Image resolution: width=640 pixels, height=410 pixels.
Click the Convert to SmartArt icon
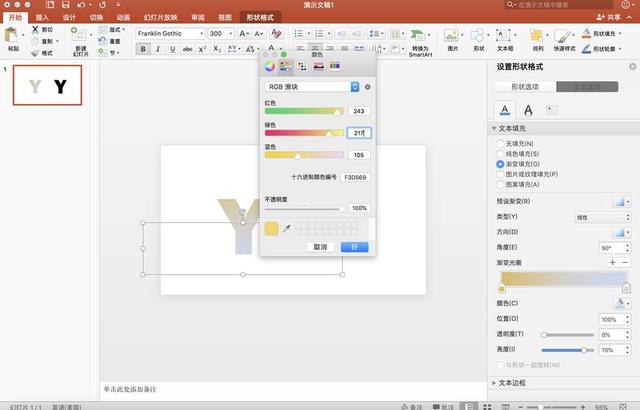click(418, 36)
